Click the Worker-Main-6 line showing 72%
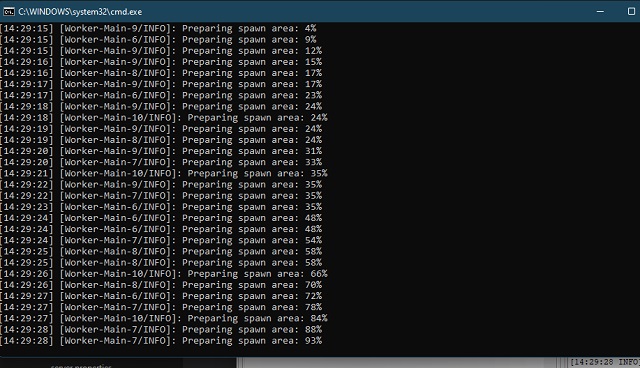 pyautogui.click(x=161, y=296)
